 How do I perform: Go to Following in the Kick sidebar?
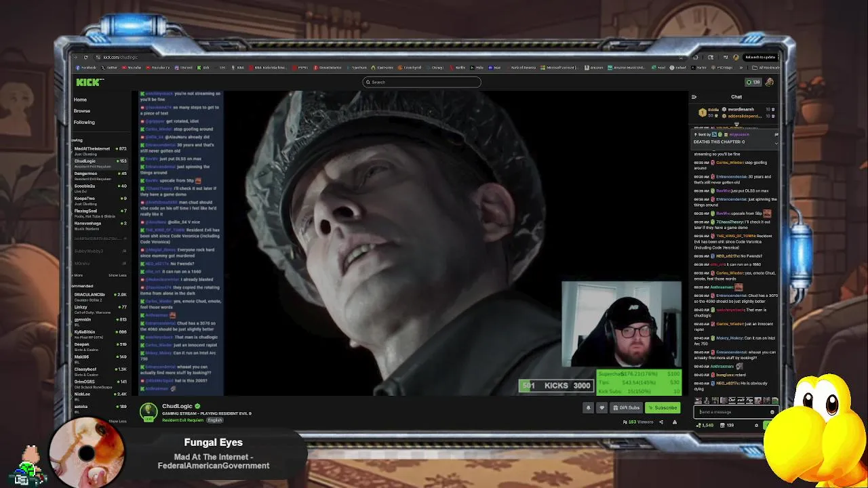click(x=84, y=122)
